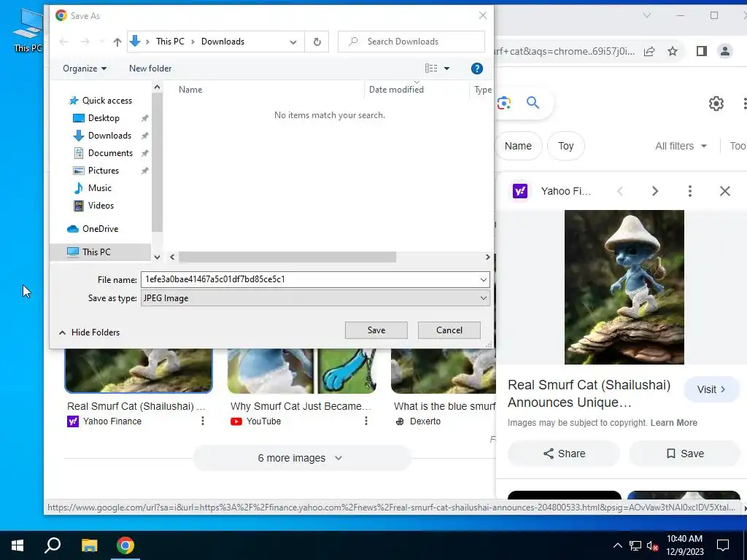The height and width of the screenshot is (560, 747).
Task: Click the Save button in dialog
Action: (376, 330)
